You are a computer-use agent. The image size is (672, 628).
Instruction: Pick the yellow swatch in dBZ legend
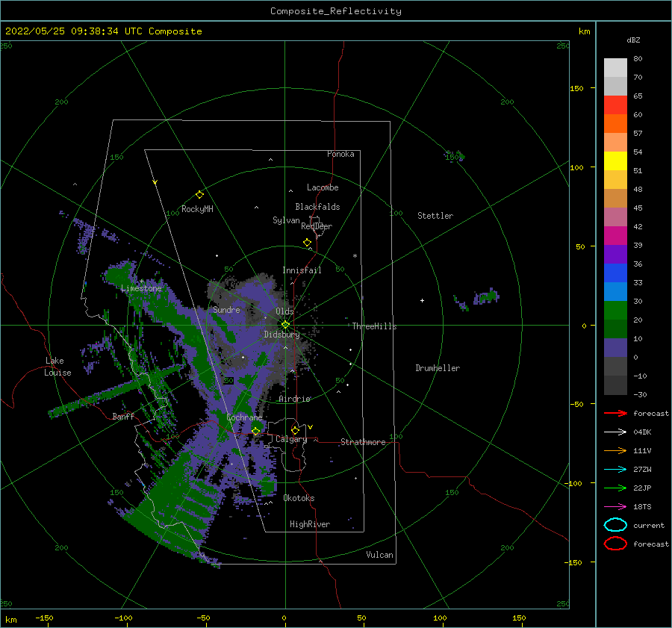coord(615,161)
